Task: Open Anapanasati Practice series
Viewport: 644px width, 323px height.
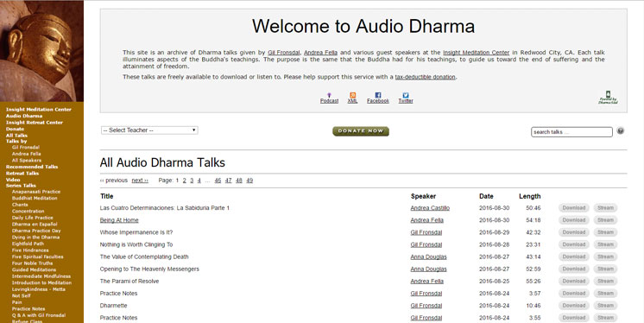Action: (x=36, y=192)
